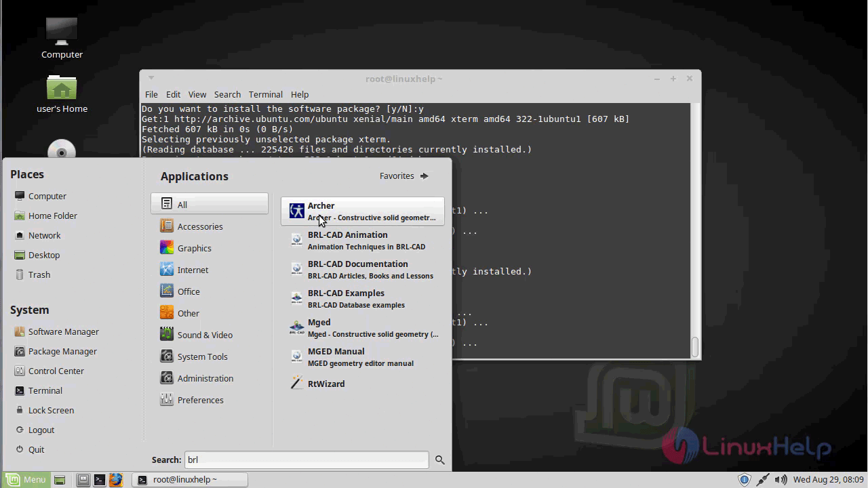Viewport: 868px width, 488px height.
Task: Open Software Manager
Action: (57, 331)
